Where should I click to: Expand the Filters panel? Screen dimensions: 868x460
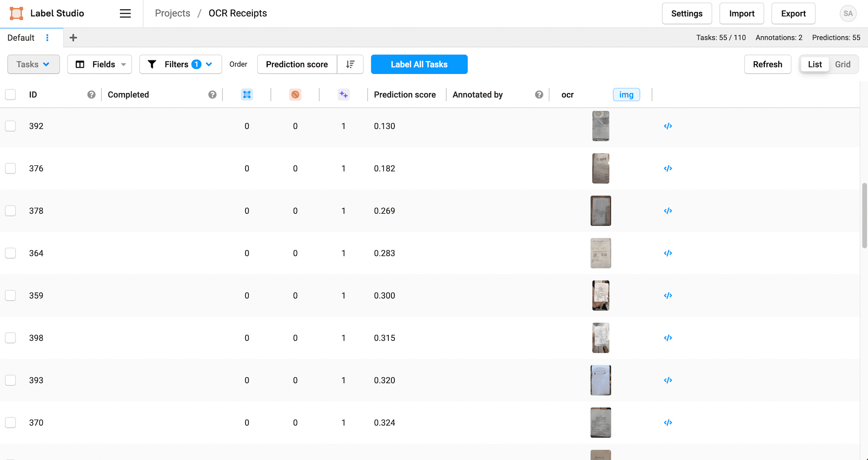[180, 64]
